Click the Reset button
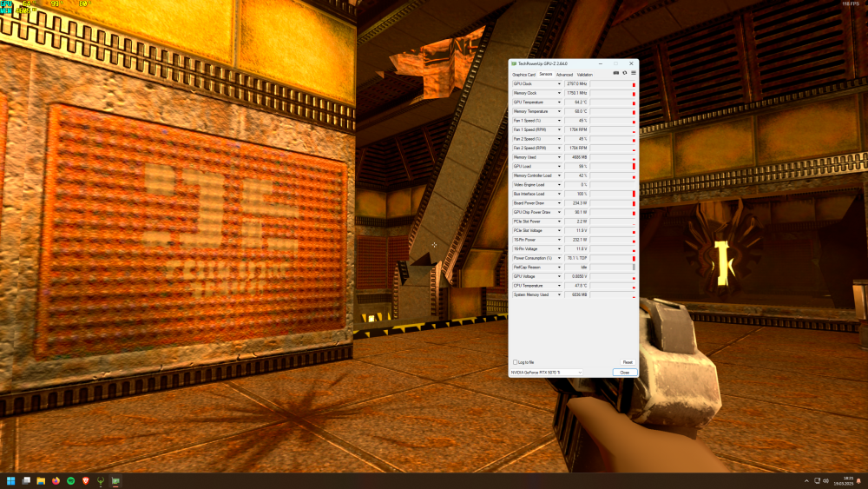This screenshot has width=868, height=489. click(x=628, y=362)
